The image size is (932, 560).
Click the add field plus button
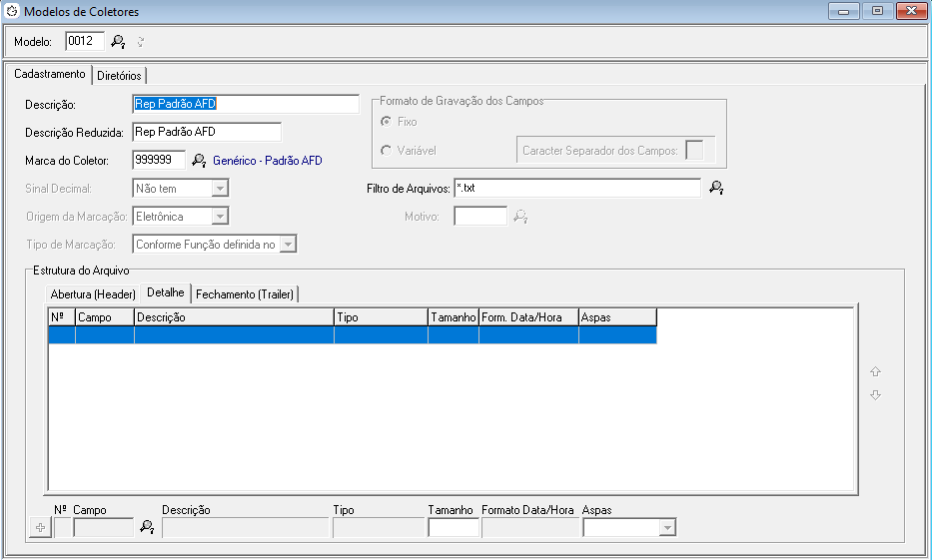pos(41,528)
